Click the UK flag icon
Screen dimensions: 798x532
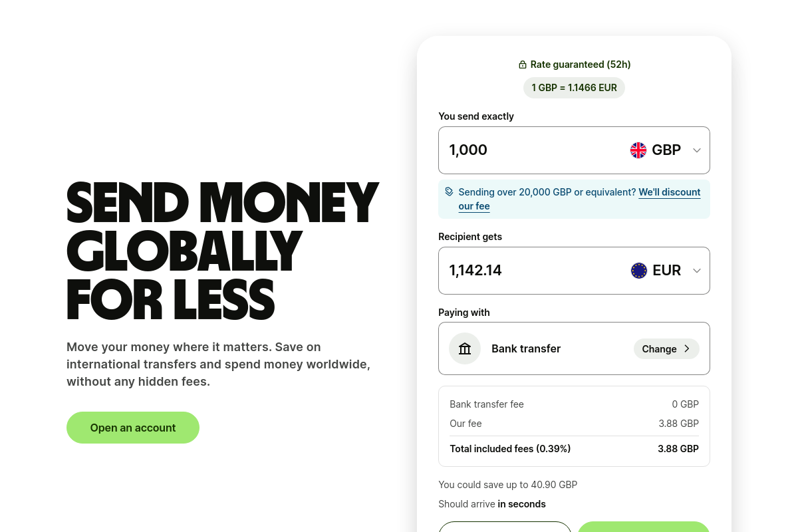pyautogui.click(x=638, y=150)
